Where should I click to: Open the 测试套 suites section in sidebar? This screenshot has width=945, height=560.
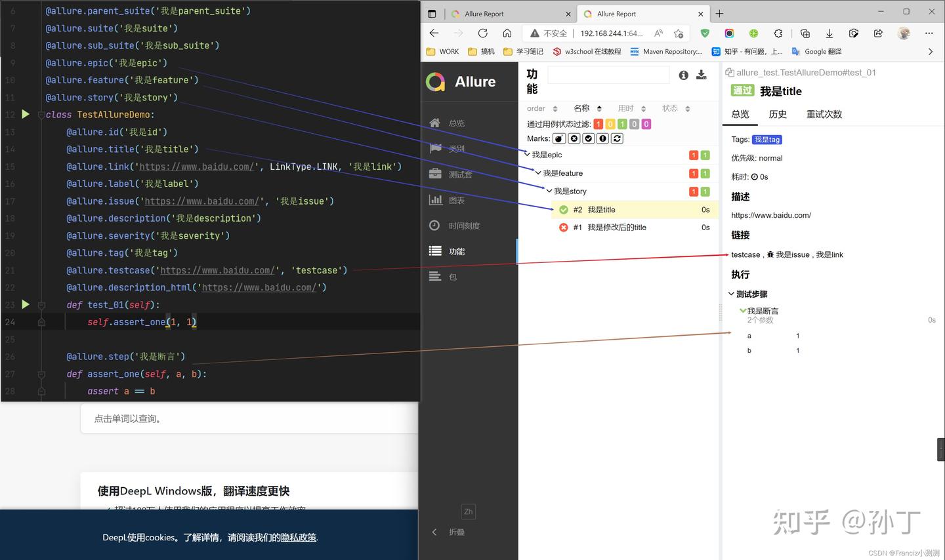pyautogui.click(x=460, y=174)
